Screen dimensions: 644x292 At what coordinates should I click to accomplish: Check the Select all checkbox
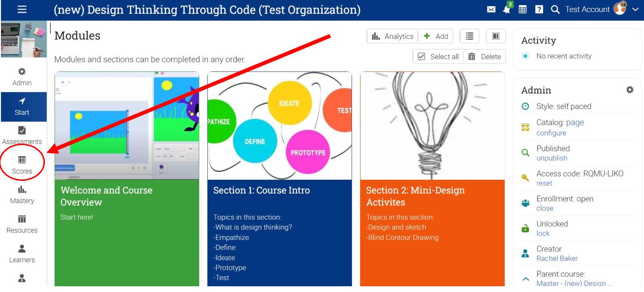coord(421,56)
